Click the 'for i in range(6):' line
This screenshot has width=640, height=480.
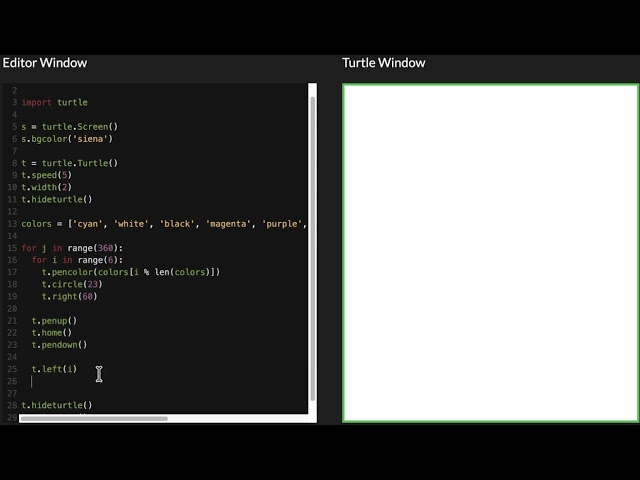click(77, 260)
